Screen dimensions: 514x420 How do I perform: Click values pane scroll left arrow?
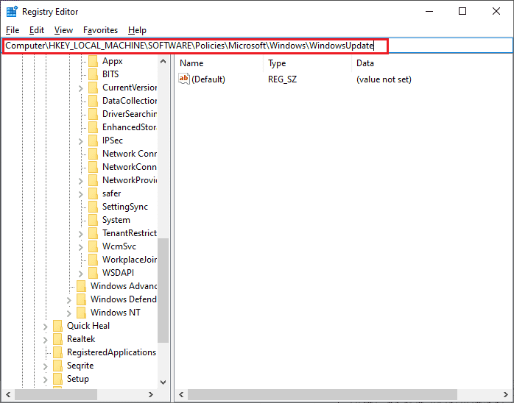(x=181, y=395)
